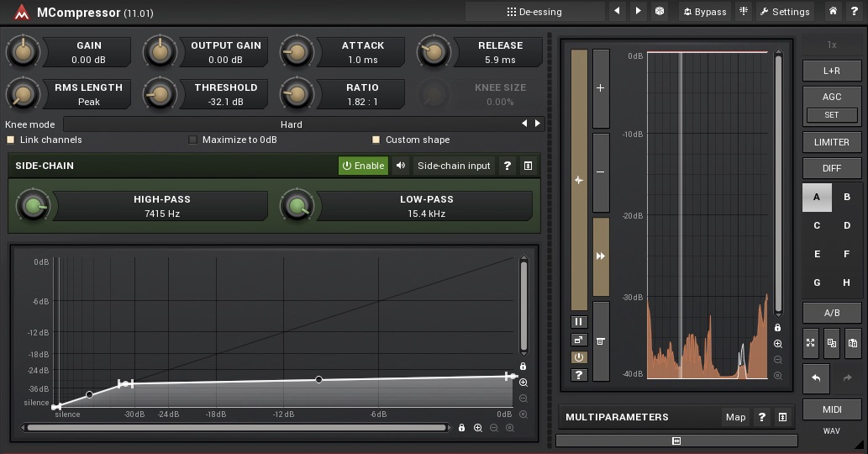Select the L+R channel mode button
This screenshot has height=454, width=868.
click(x=832, y=71)
